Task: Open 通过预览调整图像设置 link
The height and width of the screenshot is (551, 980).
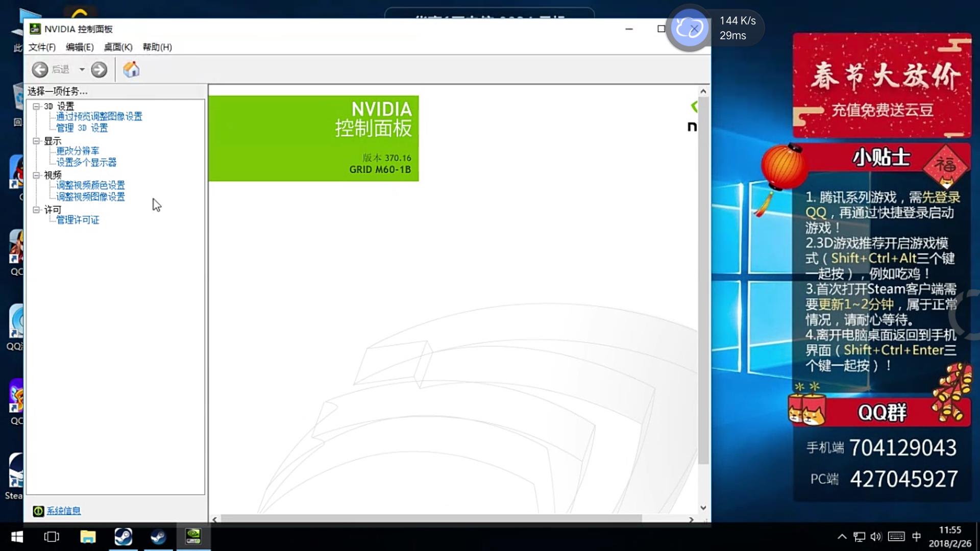Action: [x=99, y=116]
